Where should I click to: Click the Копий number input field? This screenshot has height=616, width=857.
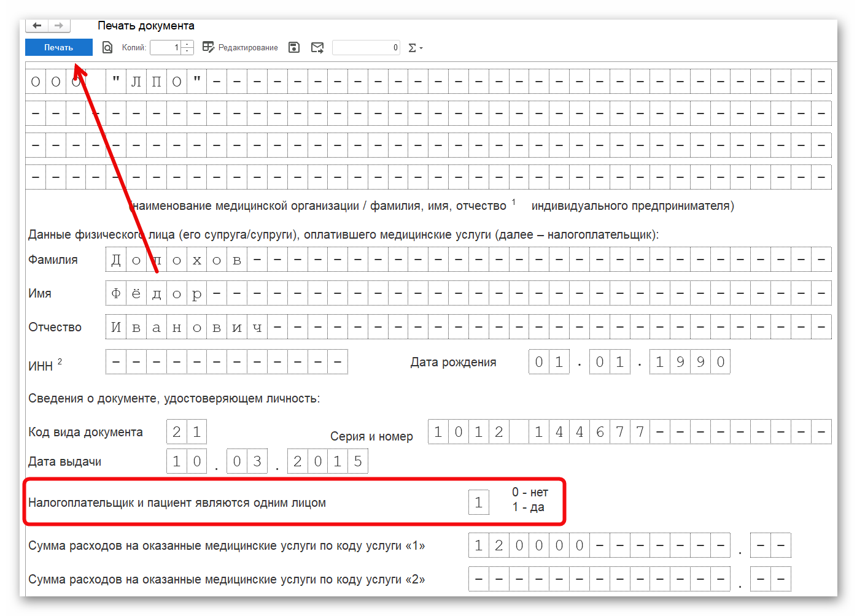pos(166,47)
